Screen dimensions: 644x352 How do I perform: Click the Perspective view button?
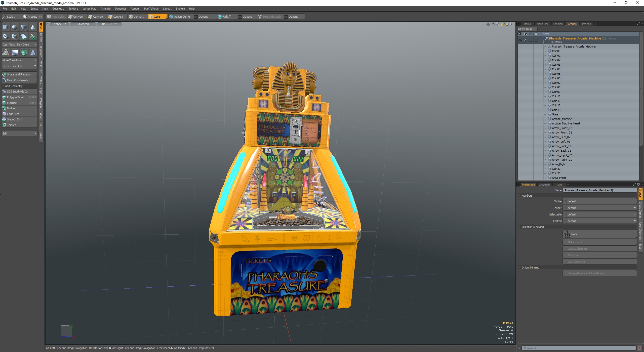tap(59, 24)
